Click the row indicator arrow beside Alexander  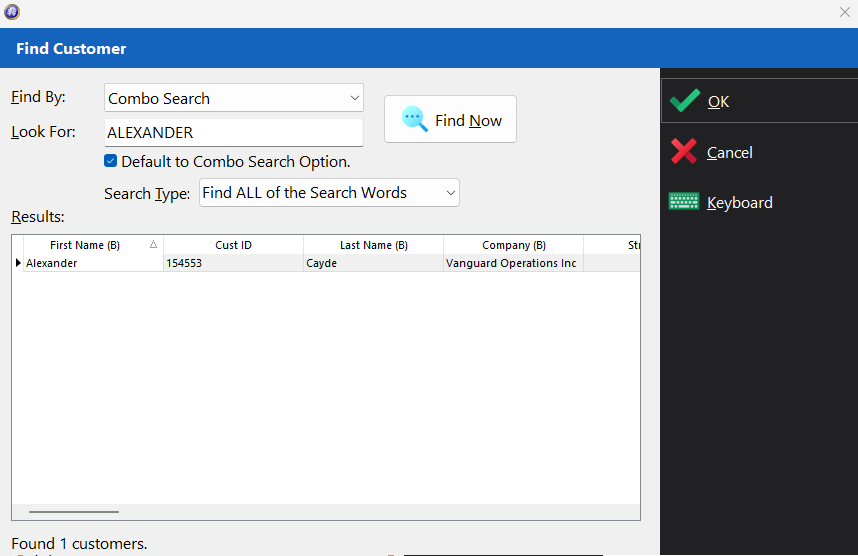point(18,263)
